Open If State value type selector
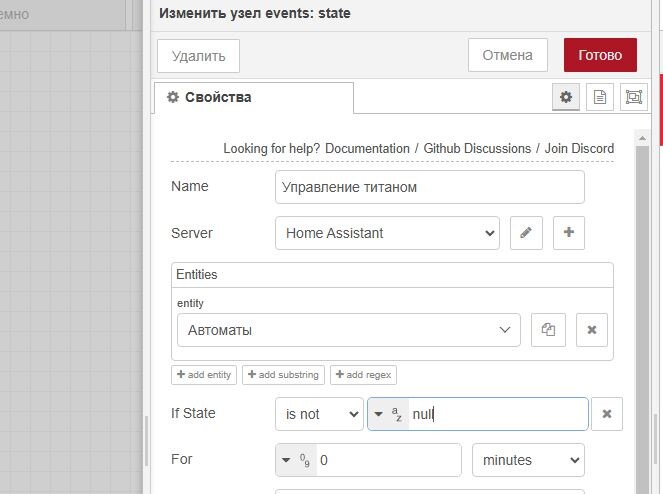 click(388, 414)
